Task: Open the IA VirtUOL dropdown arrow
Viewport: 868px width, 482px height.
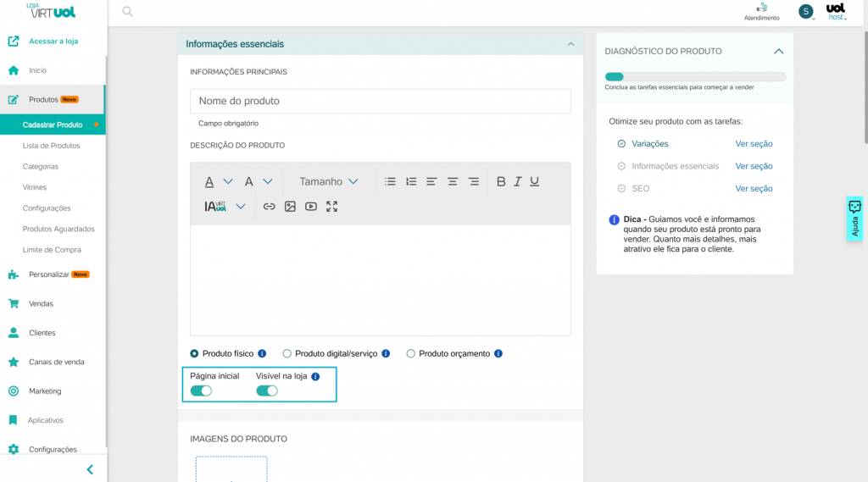Action: pyautogui.click(x=240, y=207)
